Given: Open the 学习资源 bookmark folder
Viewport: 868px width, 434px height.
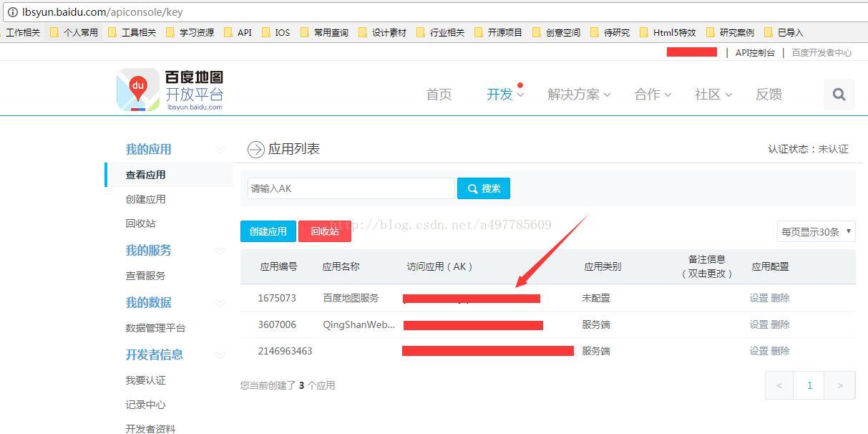Looking at the screenshot, I should coord(190,32).
